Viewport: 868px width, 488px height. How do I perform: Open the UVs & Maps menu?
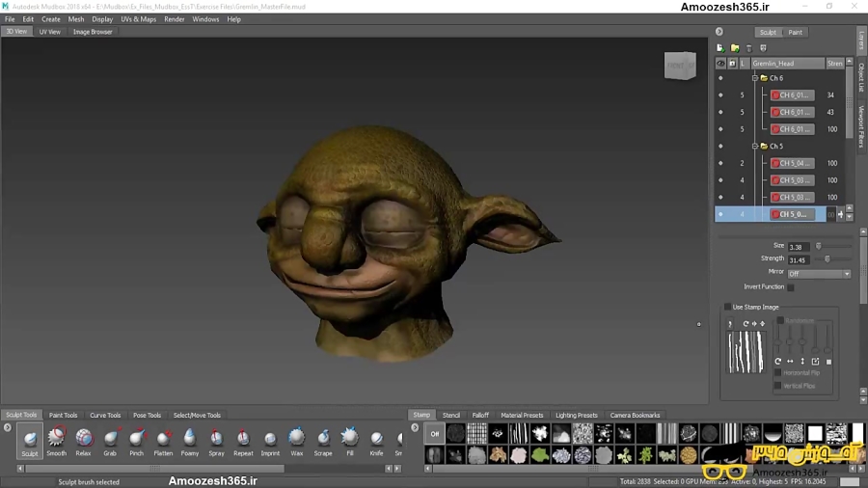(138, 19)
